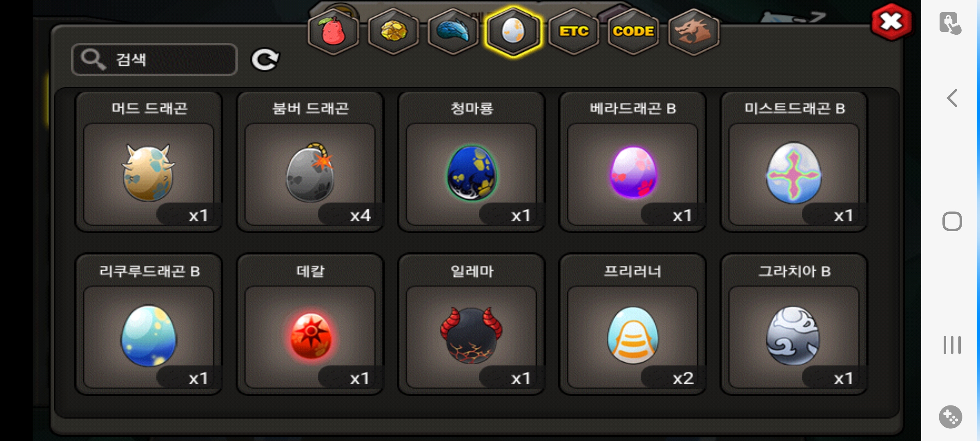Screen dimensions: 980x441
Task: Tap the Android home button
Action: pyautogui.click(x=952, y=221)
